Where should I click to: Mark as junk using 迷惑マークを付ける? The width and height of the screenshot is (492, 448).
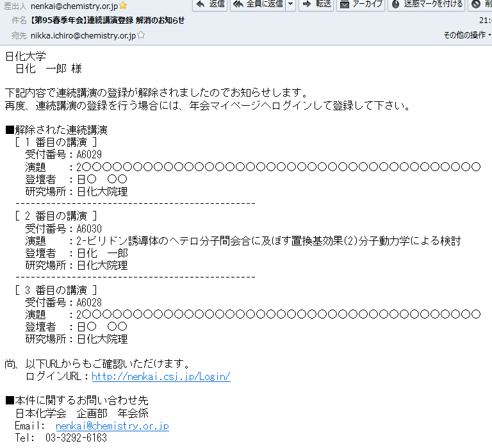427,4
